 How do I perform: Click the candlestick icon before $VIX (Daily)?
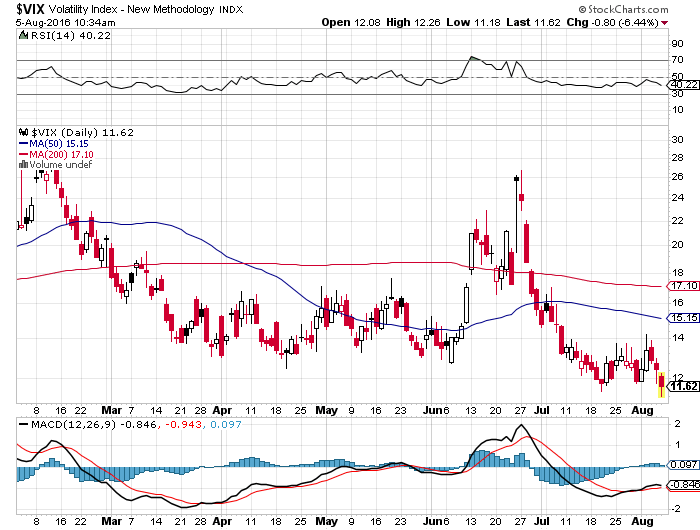click(x=23, y=132)
